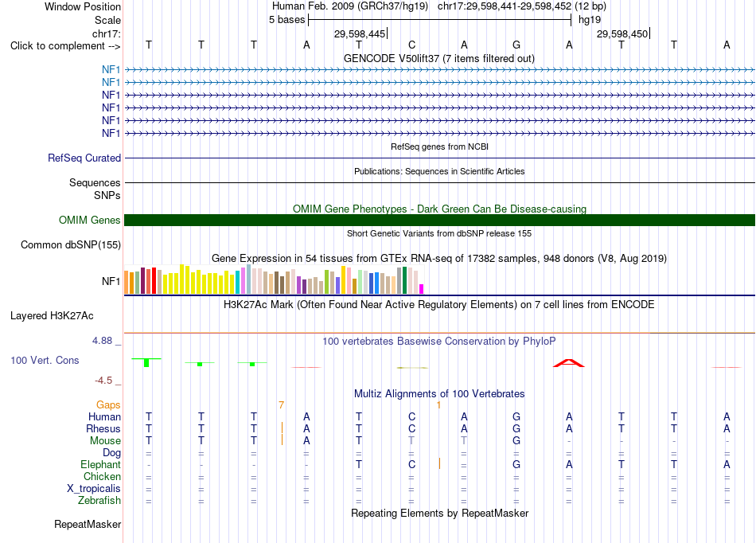The height and width of the screenshot is (543, 756).
Task: Select the SNPs track label
Action: tap(107, 195)
